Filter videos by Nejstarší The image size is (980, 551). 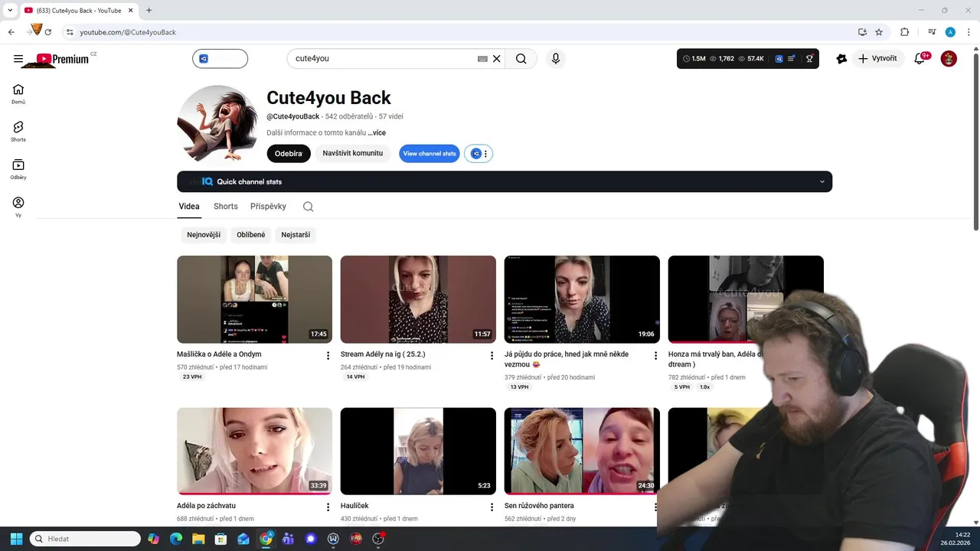click(296, 235)
